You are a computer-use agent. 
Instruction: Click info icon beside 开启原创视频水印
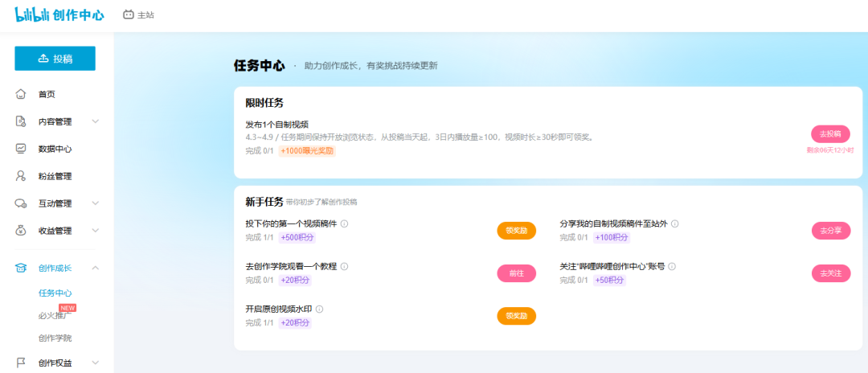319,309
